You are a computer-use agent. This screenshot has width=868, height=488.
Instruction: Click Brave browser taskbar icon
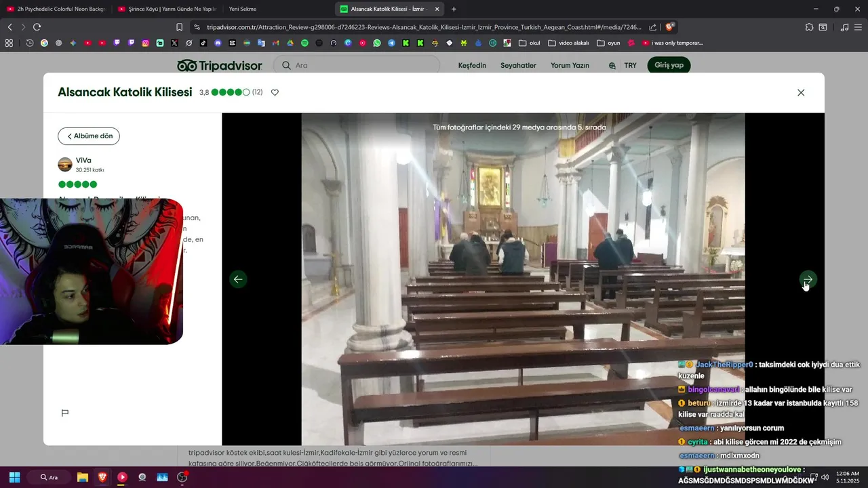[x=102, y=477]
